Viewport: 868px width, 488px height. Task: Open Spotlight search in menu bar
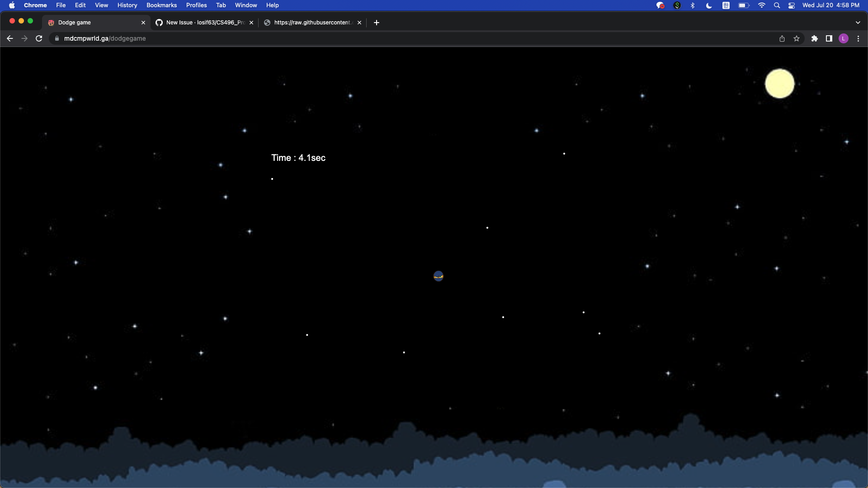[777, 5]
